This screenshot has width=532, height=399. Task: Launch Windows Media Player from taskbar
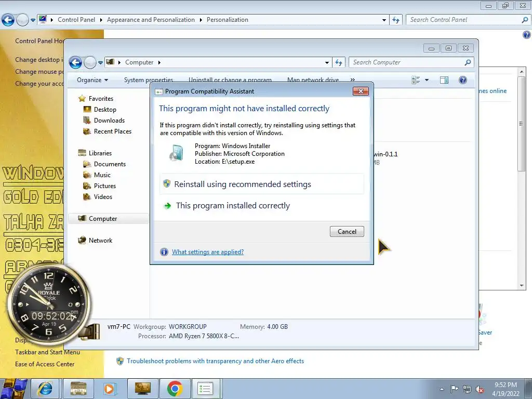tap(110, 389)
